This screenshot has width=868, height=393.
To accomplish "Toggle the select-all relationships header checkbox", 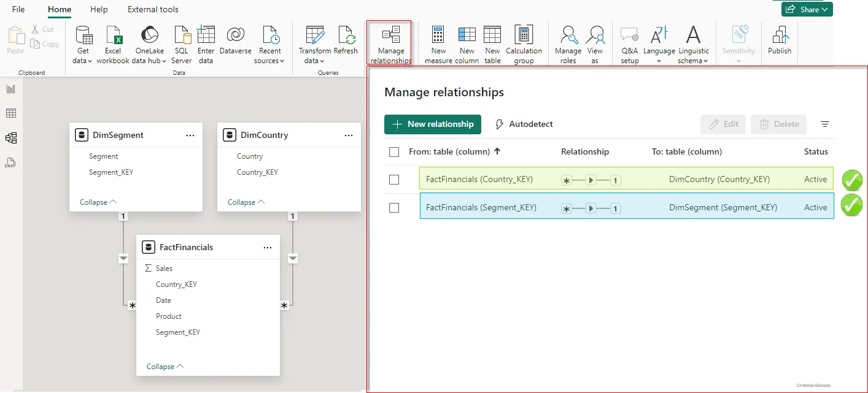I will coord(394,151).
